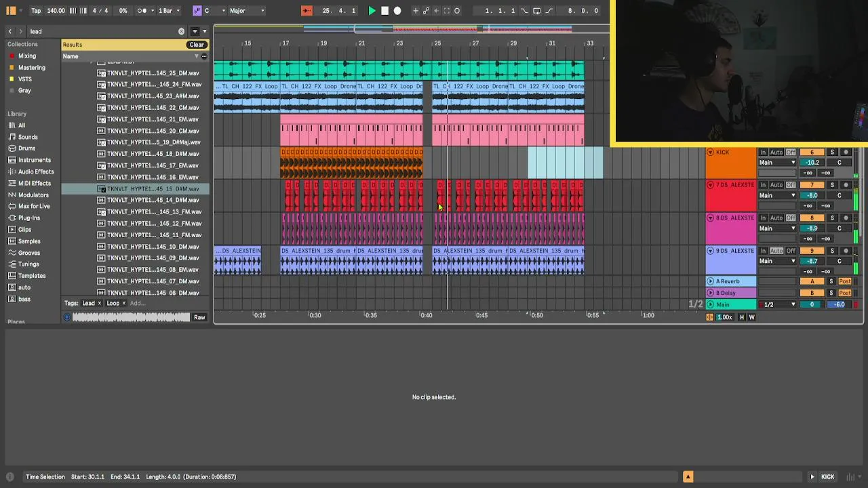The width and height of the screenshot is (868, 488).
Task: Open the Main track 1/2 output dropdown
Action: (777, 304)
